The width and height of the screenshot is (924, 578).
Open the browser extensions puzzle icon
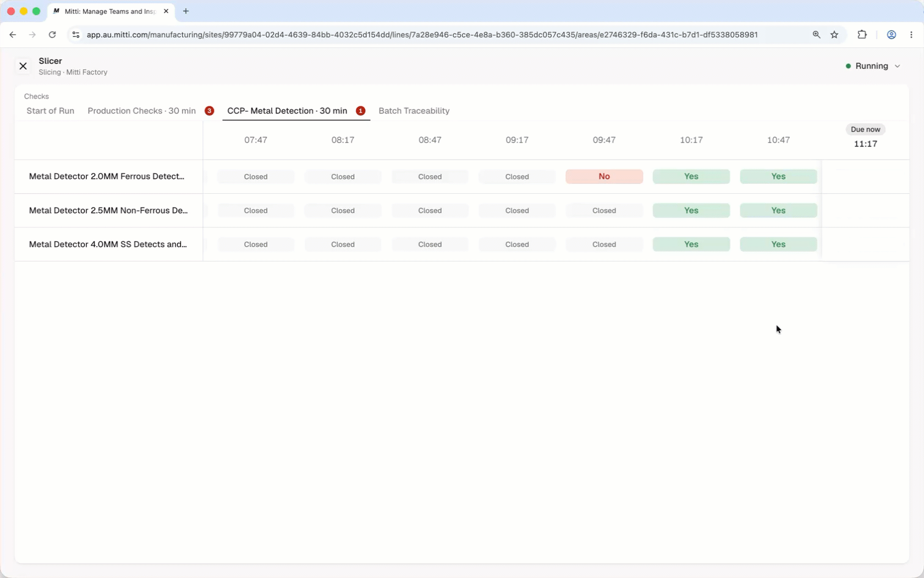(862, 35)
